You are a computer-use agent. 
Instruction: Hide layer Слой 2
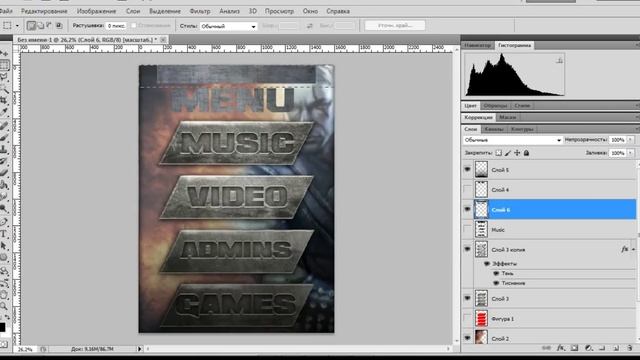pos(467,338)
